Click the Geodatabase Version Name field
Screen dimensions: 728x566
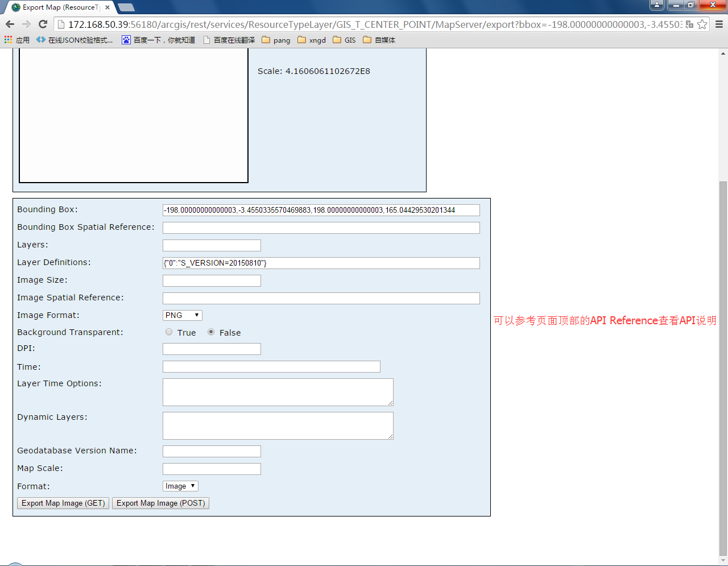point(212,451)
